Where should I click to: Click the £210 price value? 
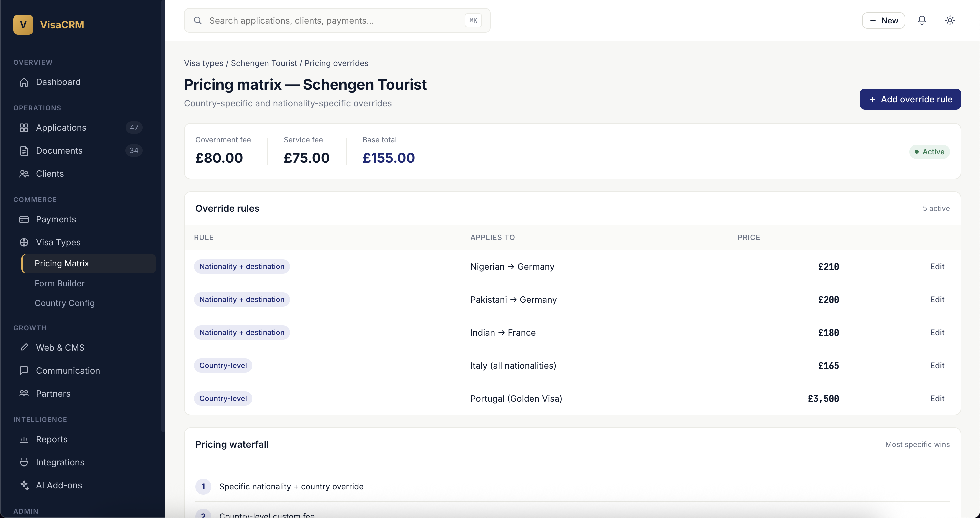(828, 267)
